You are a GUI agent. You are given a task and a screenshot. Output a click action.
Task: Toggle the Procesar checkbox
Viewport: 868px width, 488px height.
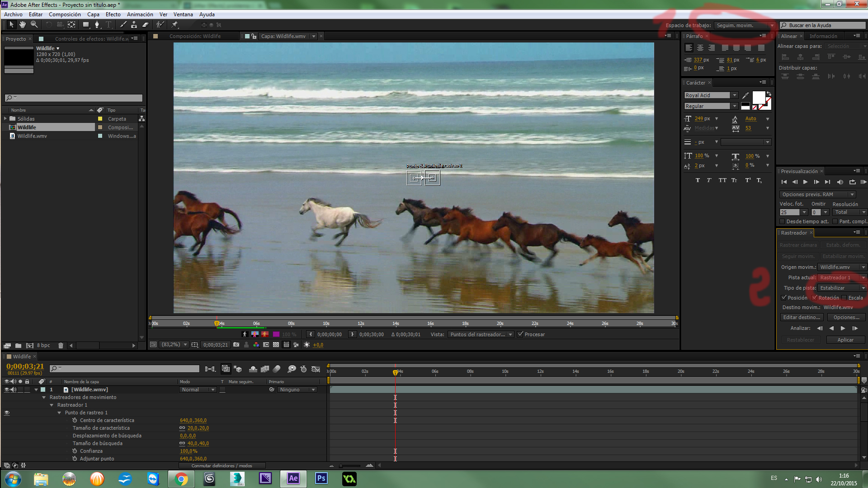tap(520, 334)
